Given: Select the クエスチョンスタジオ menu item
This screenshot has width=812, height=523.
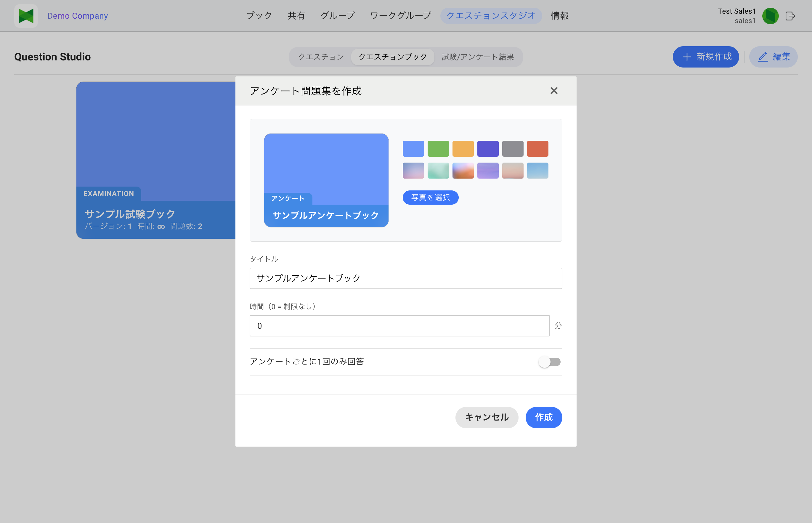Looking at the screenshot, I should click(x=491, y=16).
